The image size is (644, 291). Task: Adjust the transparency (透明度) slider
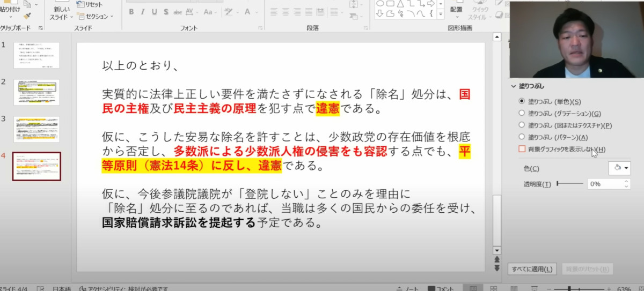570,184
